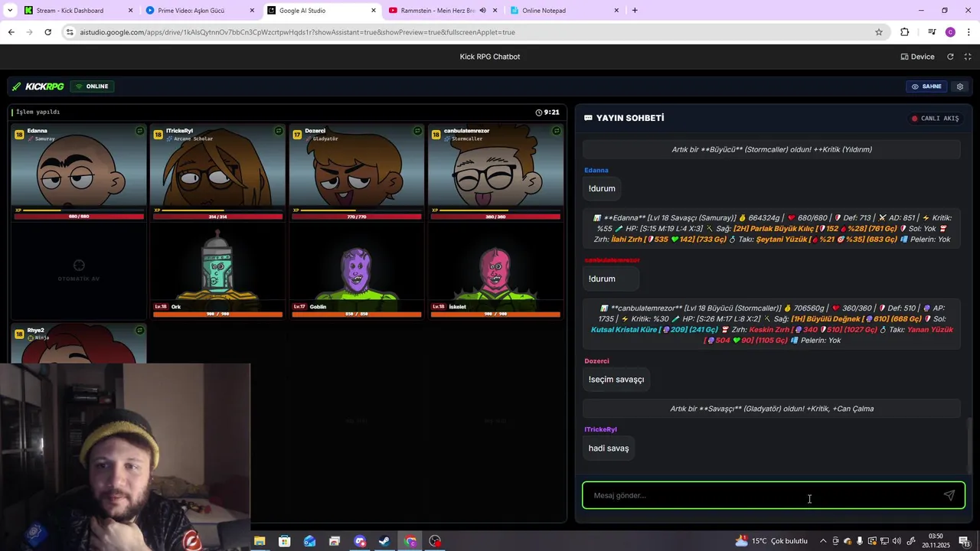Click the Otomatik Av crosshair icon
Image resolution: width=980 pixels, height=551 pixels.
79,265
